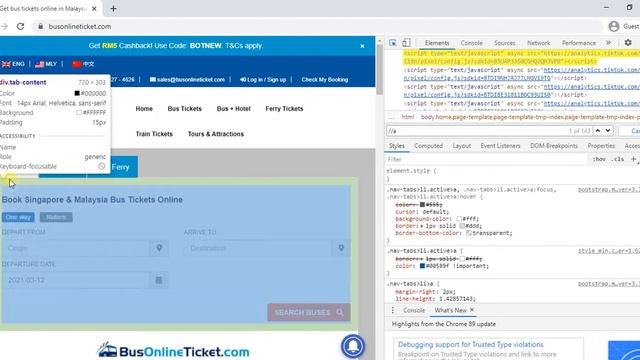The height and width of the screenshot is (360, 640).
Task: Click the Guest profile avatar icon
Action: [x=613, y=27]
